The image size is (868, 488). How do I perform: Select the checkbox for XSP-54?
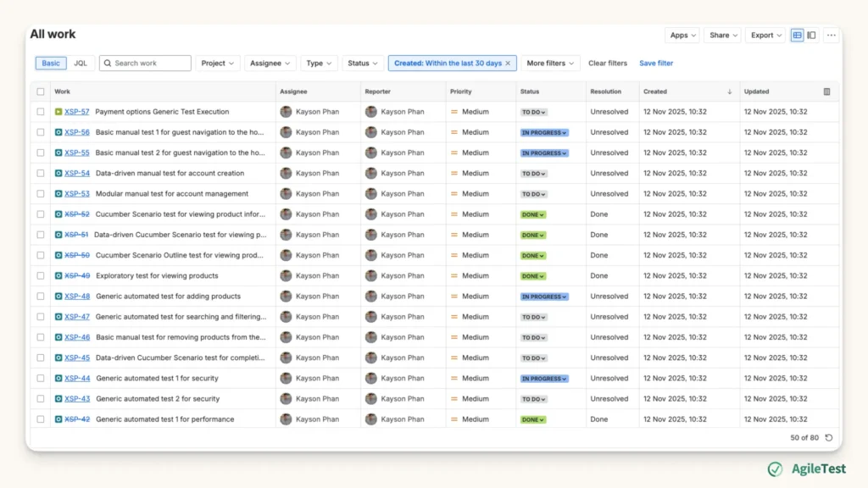(41, 173)
